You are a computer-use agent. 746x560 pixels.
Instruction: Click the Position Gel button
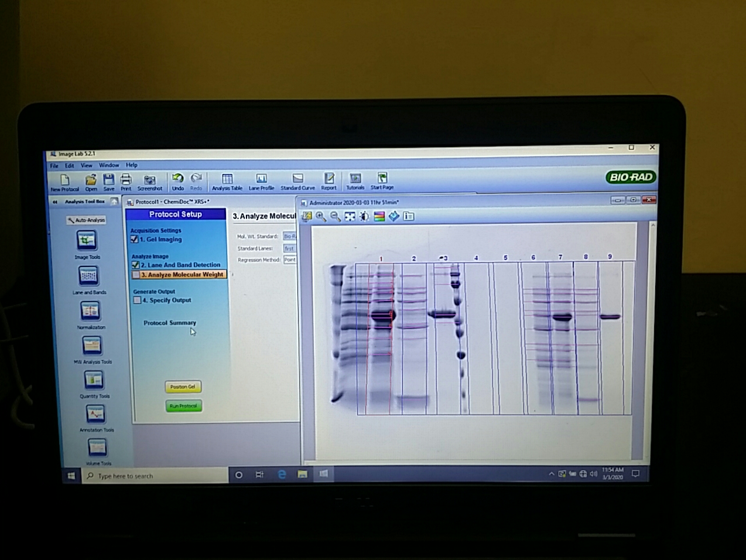[x=183, y=387]
